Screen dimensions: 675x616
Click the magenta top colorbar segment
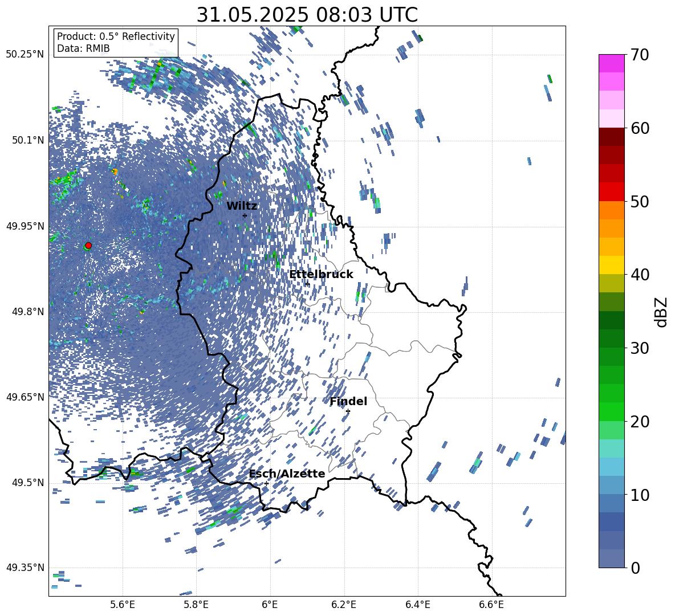[x=612, y=63]
